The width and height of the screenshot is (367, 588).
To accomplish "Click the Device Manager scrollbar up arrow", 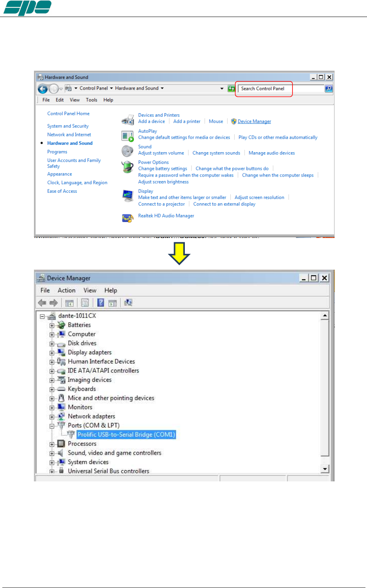I will tap(325, 316).
